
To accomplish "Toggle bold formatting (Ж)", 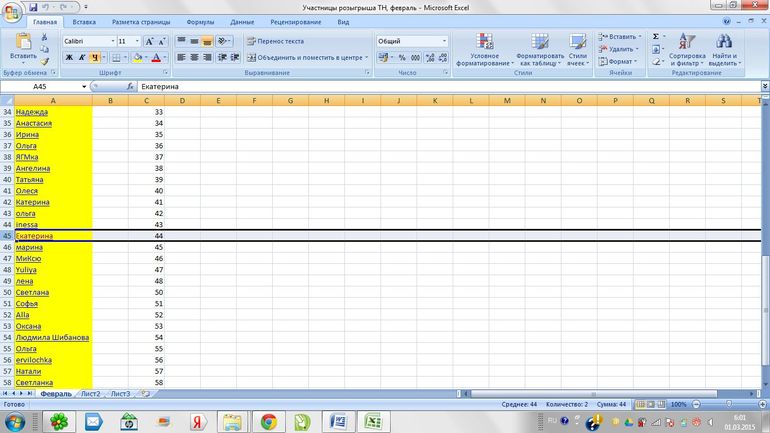I will (x=69, y=58).
